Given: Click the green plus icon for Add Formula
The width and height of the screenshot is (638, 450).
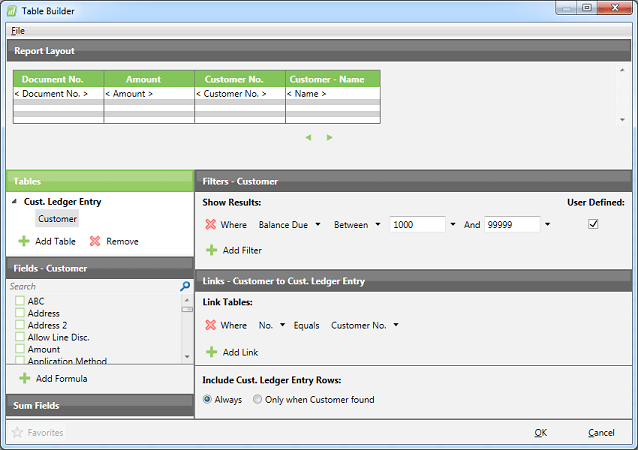Looking at the screenshot, I should coord(24,378).
